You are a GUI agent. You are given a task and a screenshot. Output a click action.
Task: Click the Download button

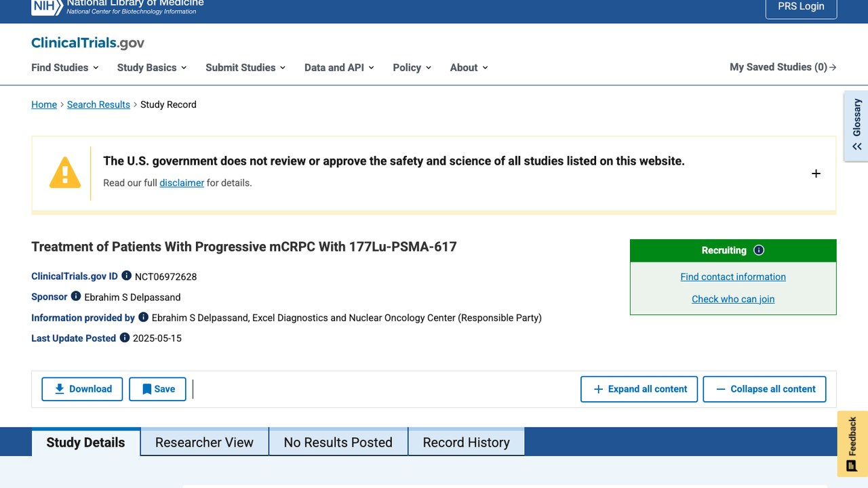coord(82,389)
